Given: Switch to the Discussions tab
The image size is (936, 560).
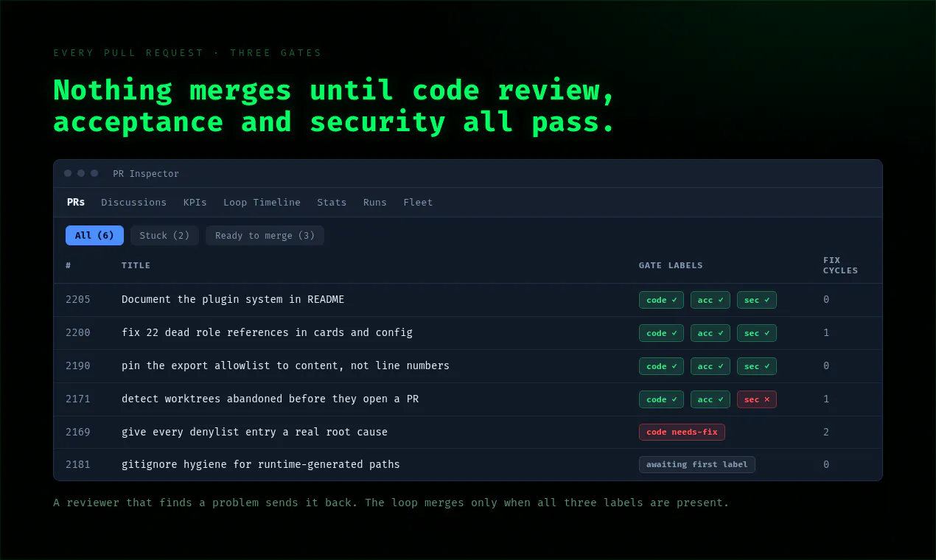Looking at the screenshot, I should coord(133,202).
